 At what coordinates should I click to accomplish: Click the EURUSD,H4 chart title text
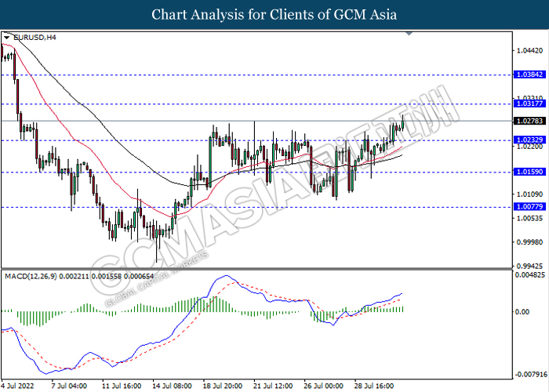tap(35, 38)
